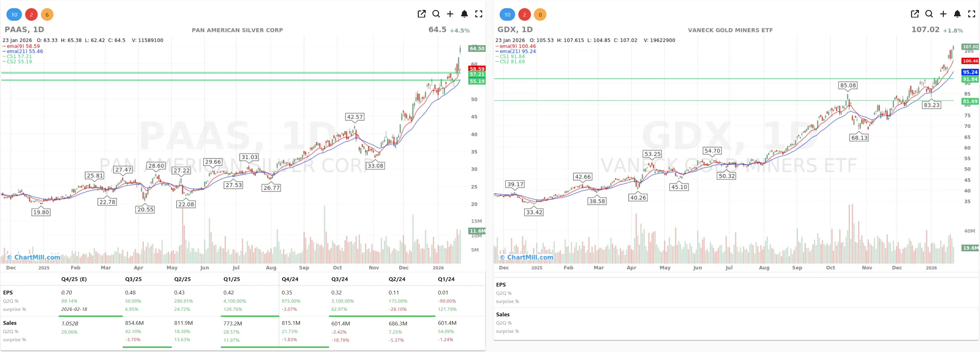The height and width of the screenshot is (352, 980).
Task: Enter fullscreen mode on the PAAS chart
Action: [x=479, y=14]
